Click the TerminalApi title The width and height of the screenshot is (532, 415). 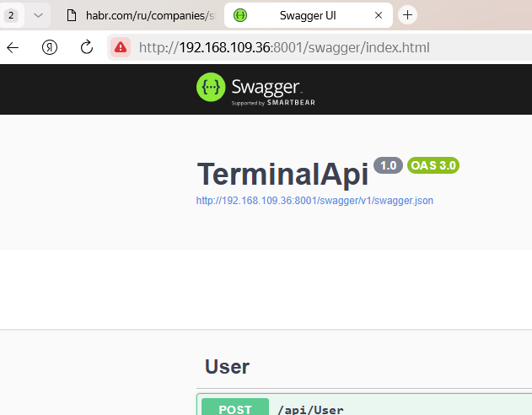tap(282, 174)
